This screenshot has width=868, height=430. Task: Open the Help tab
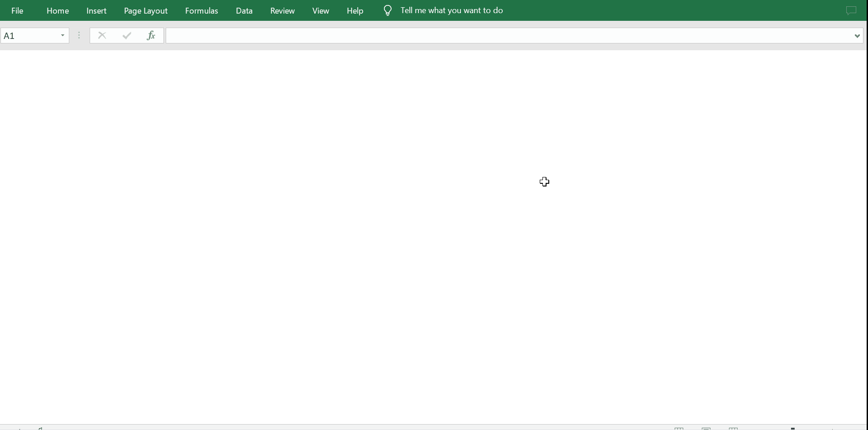355,10
